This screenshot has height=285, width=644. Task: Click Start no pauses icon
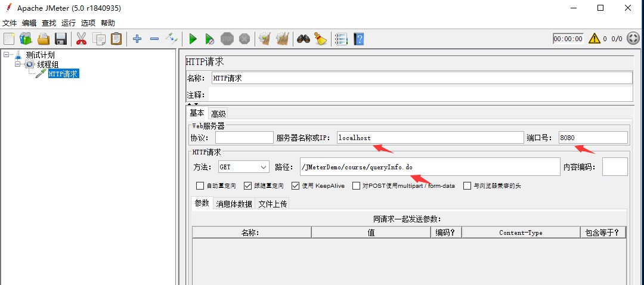pyautogui.click(x=210, y=39)
